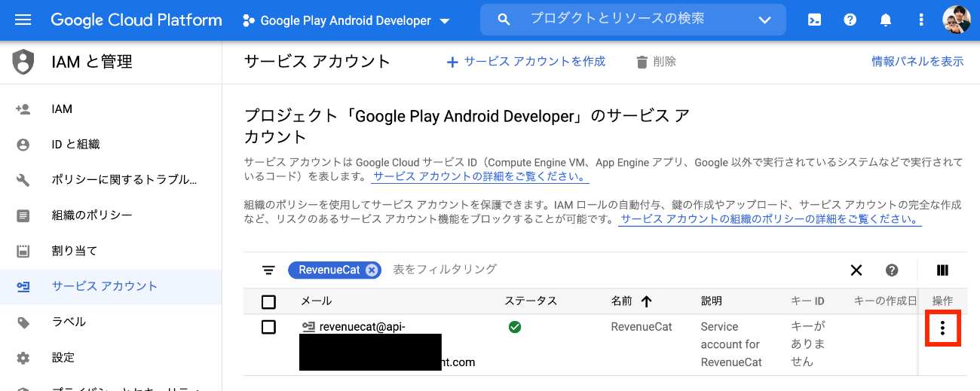The height and width of the screenshot is (391, 980).
Task: Click the table filter icon
Action: [268, 270]
